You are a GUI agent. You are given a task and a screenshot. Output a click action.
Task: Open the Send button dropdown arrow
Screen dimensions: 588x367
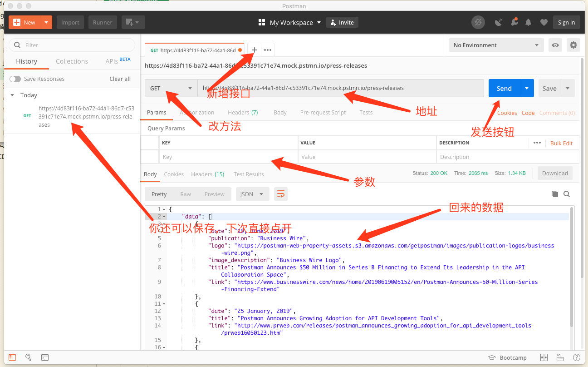pos(527,88)
